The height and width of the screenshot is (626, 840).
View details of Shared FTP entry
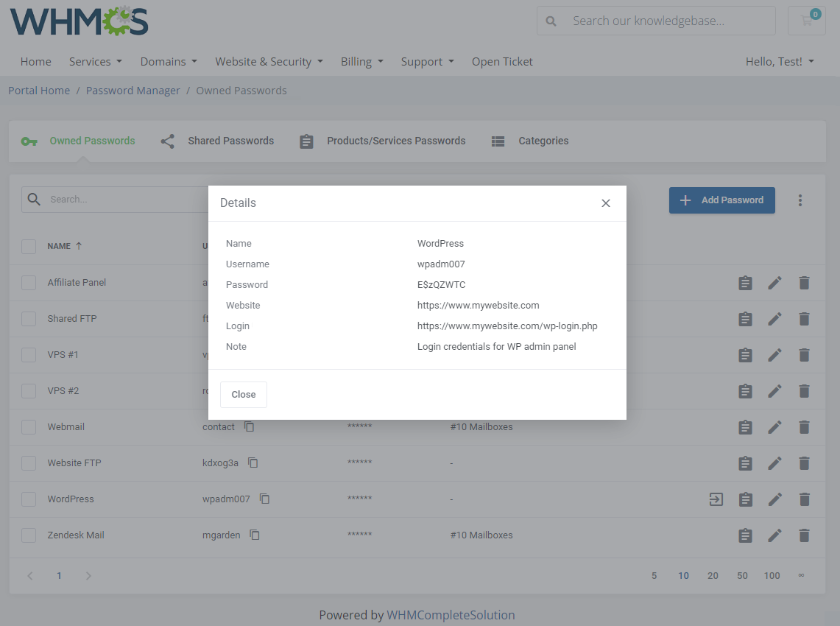pos(745,319)
